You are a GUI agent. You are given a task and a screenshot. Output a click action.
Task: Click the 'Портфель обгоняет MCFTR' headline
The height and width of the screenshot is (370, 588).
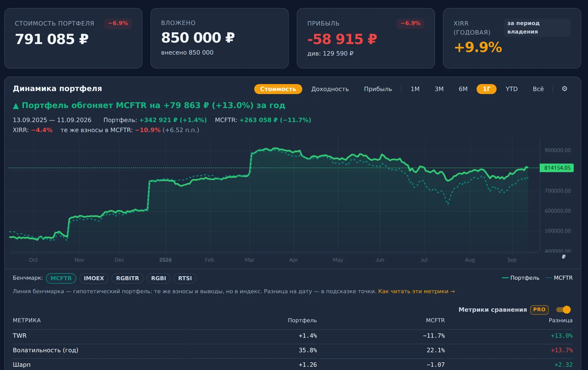point(149,105)
